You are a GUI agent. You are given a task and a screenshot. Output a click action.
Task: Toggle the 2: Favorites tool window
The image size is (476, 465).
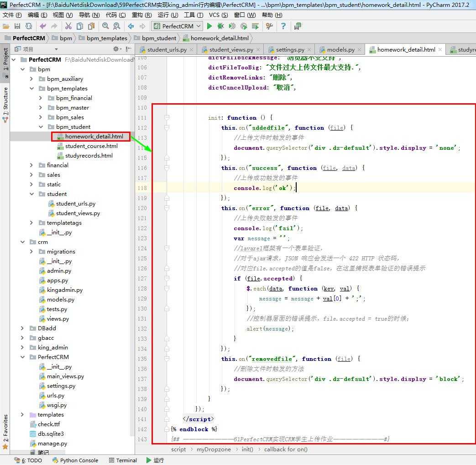tap(5, 431)
